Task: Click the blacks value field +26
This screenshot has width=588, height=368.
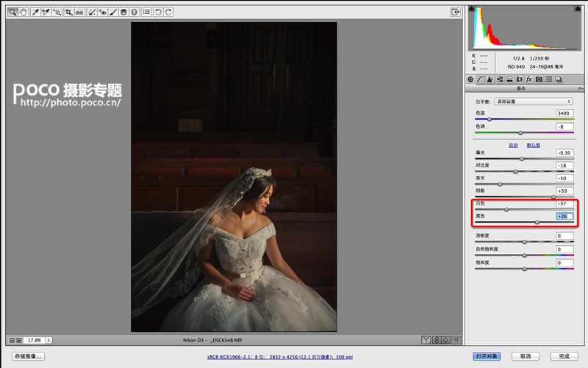Action: point(564,216)
